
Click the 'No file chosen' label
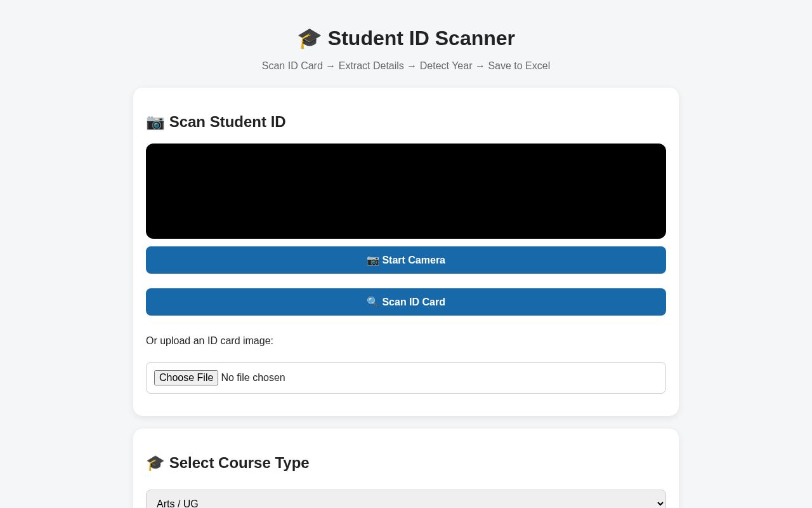(x=253, y=378)
